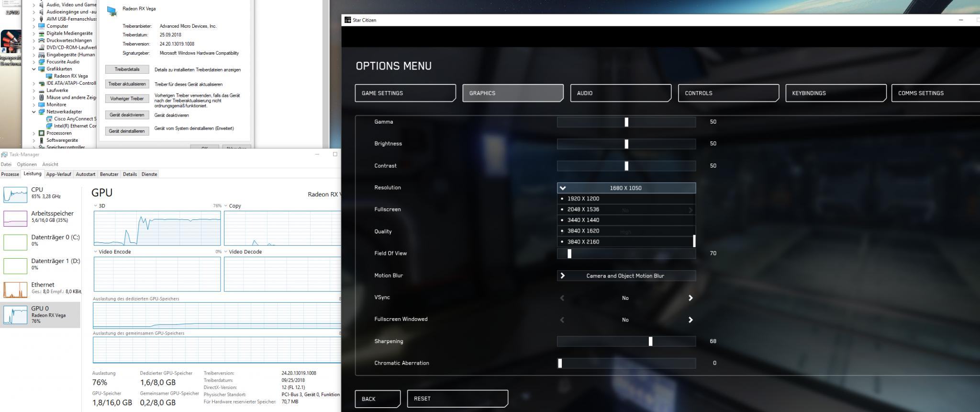980x412 pixels.
Task: Collapse the Resolution dropdown showing 1680 X 1050
Action: 626,188
